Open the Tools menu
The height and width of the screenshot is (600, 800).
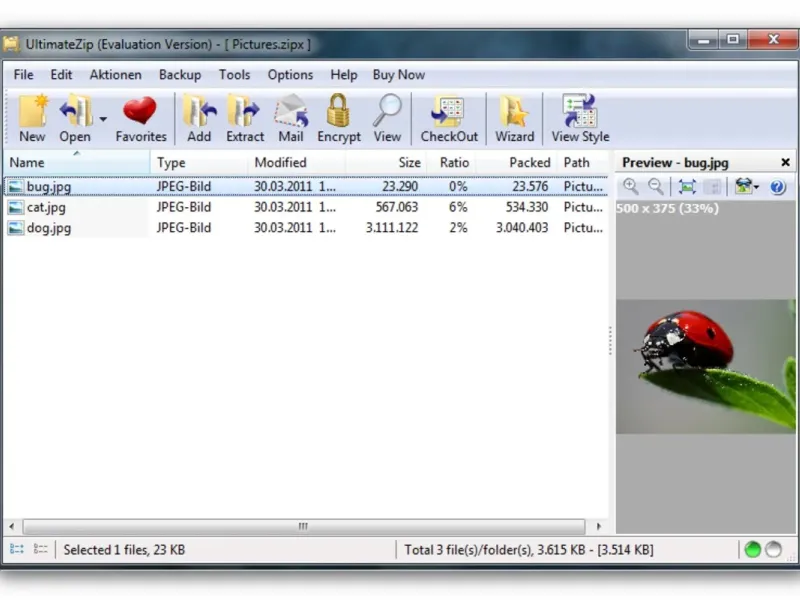(234, 74)
